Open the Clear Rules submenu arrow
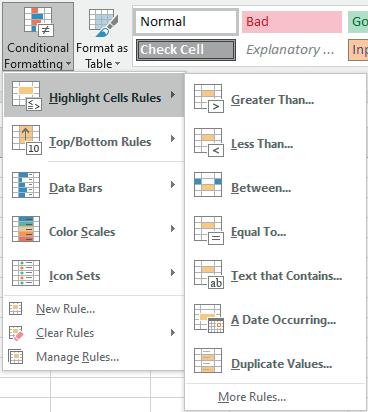Screen dimensions: 368x412 pyautogui.click(x=173, y=333)
